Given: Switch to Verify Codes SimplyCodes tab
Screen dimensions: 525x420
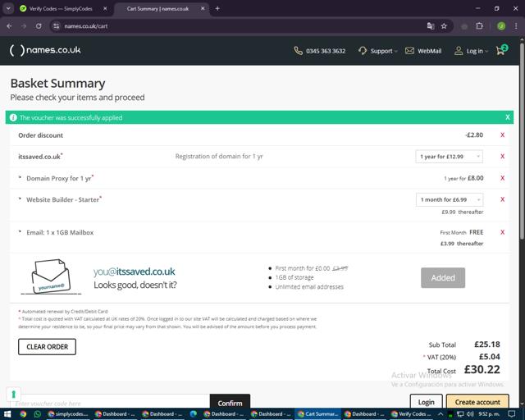Looking at the screenshot, I should point(61,9).
